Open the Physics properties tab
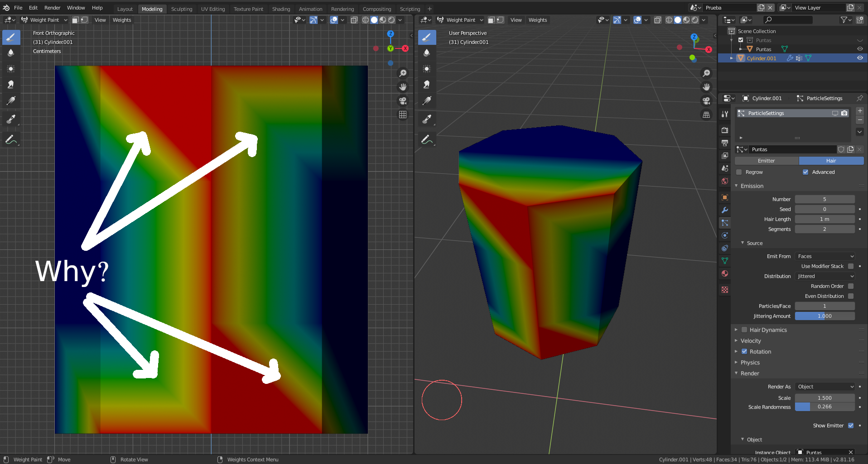Viewport: 868px width, 464px height. click(725, 235)
